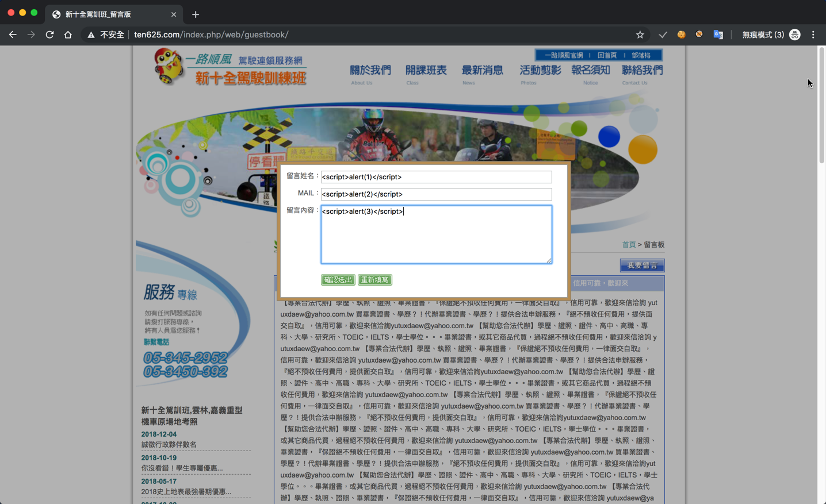Close the 新十全駕訓班_留言版 tab
826x504 pixels.
(x=174, y=14)
